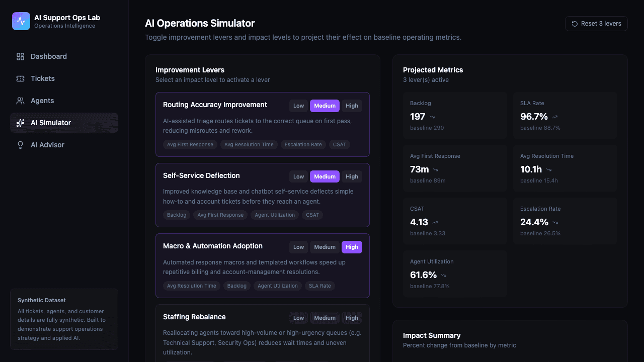Click the Avg First Response trend icon
This screenshot has width=644, height=362.
436,170
